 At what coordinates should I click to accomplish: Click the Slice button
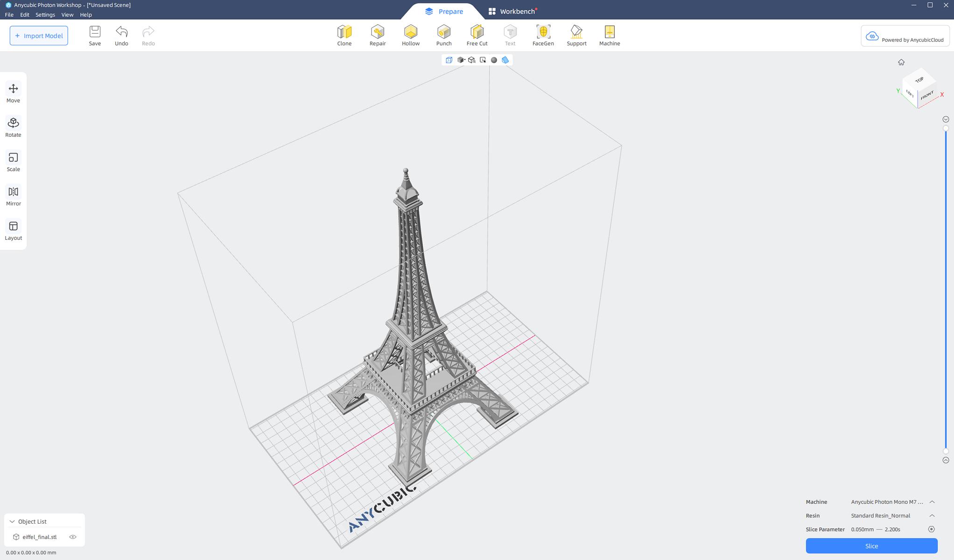pyautogui.click(x=871, y=546)
